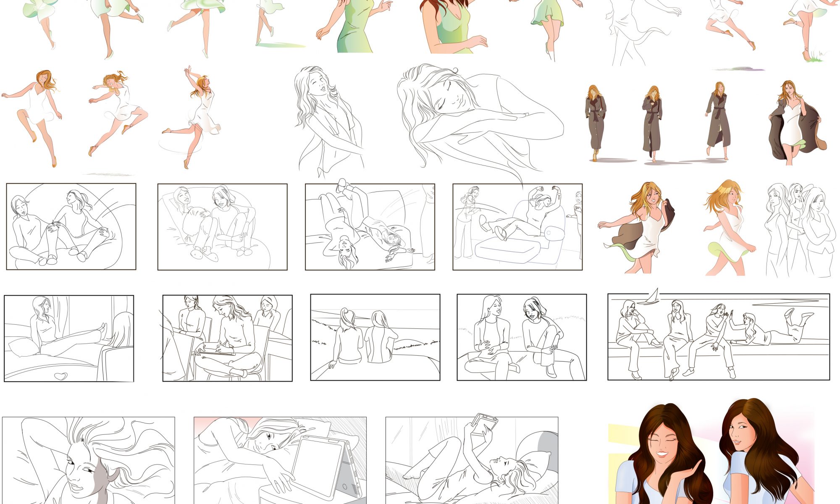Image resolution: width=840 pixels, height=504 pixels.
Task: Click the sketch of four women with sailboat
Action: (718, 337)
